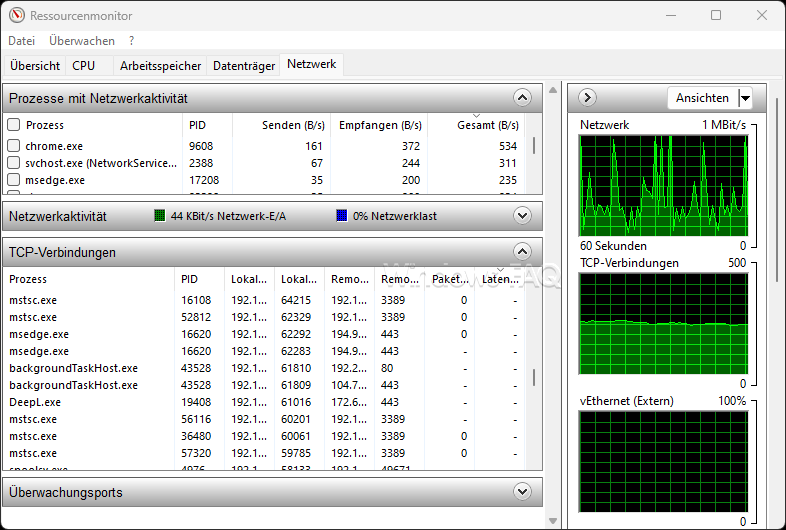
Task: Click the Ressourcenmonitor app icon in title bar
Action: [x=17, y=15]
